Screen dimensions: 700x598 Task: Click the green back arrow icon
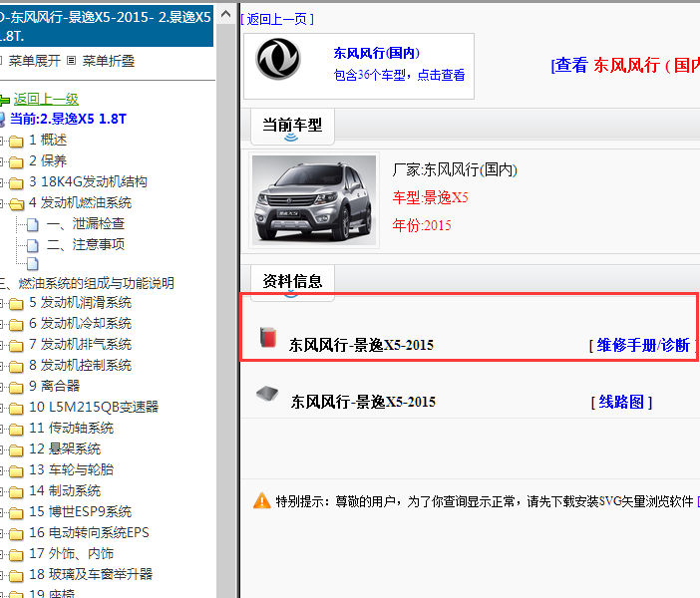click(x=4, y=100)
